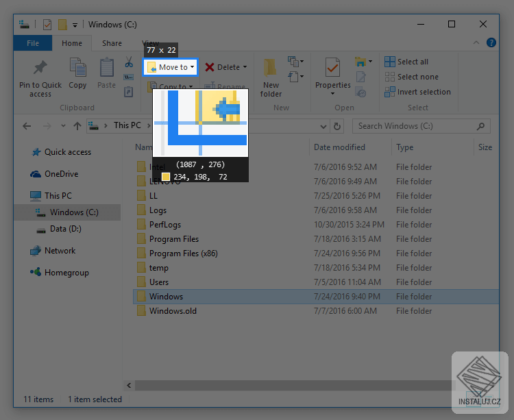514x420 pixels.
Task: Click the Pin to Quick access icon
Action: click(40, 68)
